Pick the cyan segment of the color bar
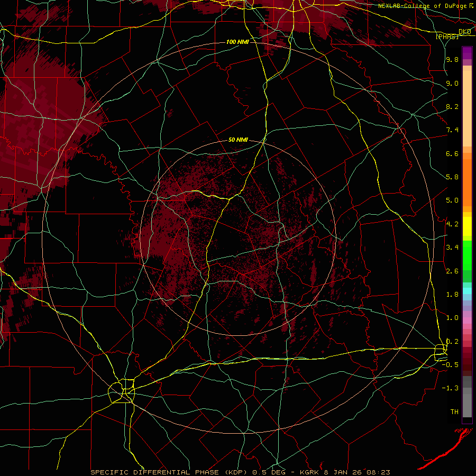476x476 pixels. tap(467, 290)
